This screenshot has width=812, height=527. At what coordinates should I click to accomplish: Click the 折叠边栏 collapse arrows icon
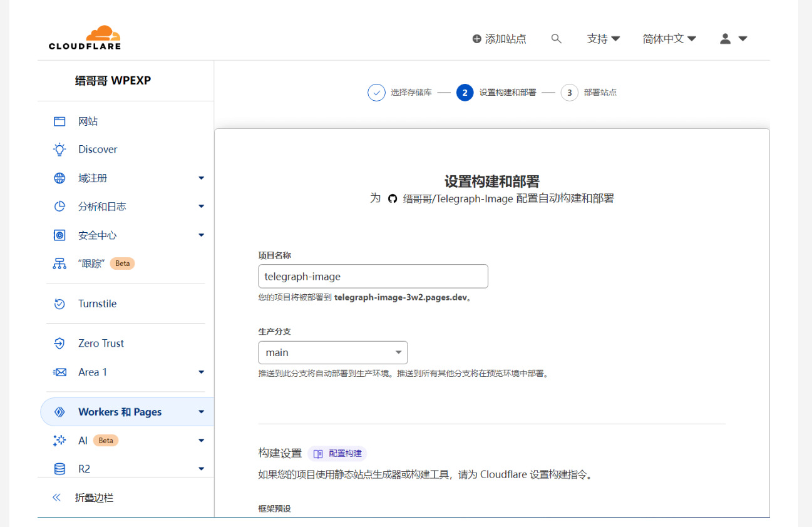56,498
